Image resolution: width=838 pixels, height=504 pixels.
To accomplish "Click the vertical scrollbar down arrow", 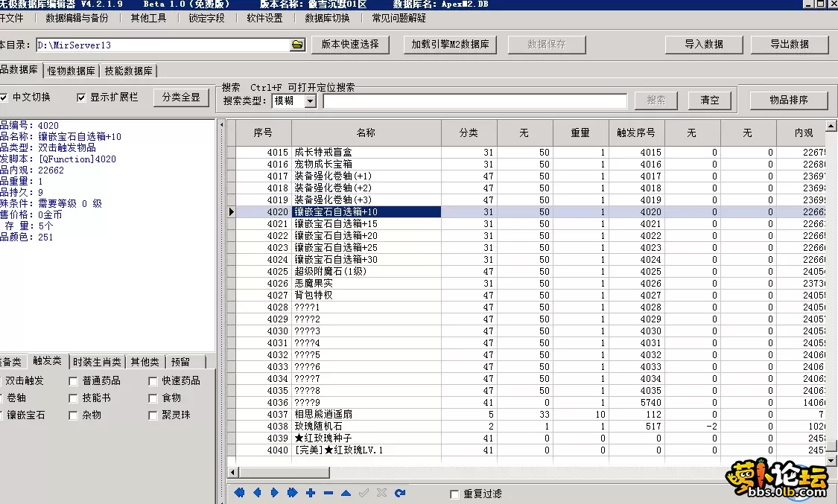I will [831, 460].
